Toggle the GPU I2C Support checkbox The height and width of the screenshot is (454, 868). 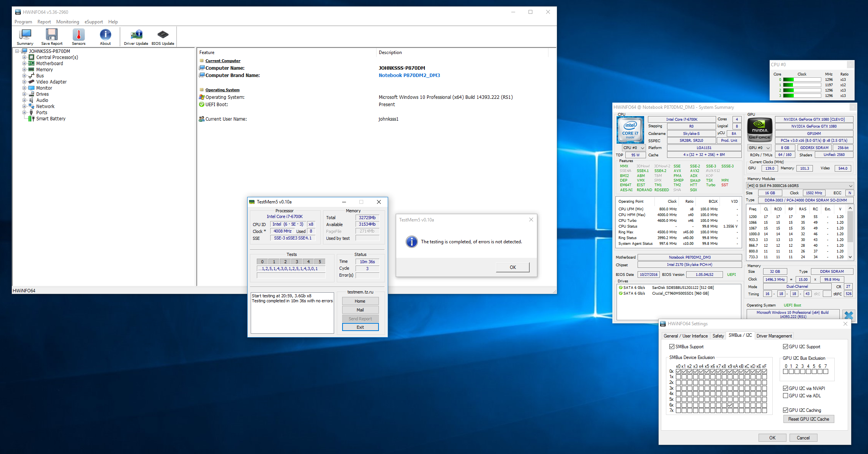pos(785,346)
